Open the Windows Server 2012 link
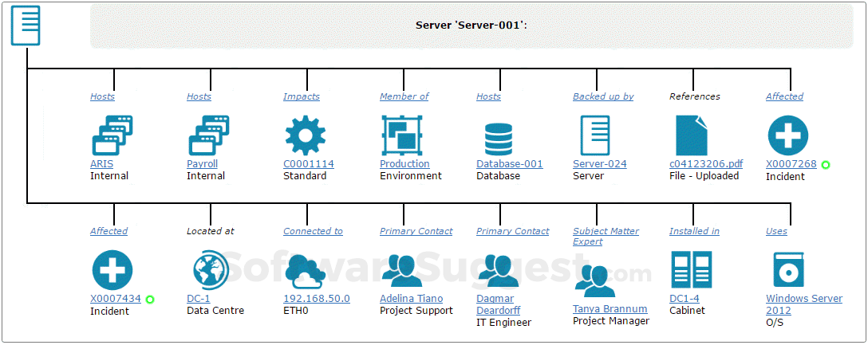The image size is (868, 345). pos(804,304)
